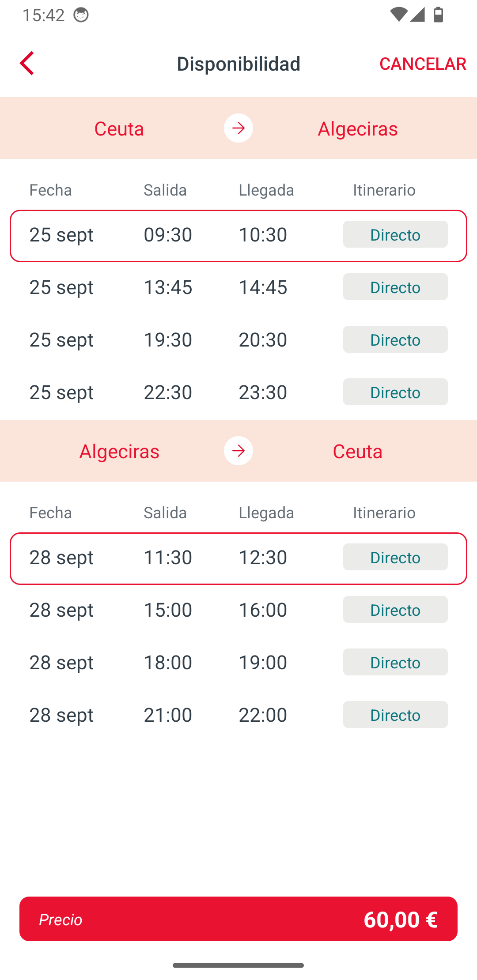
Task: Choose the 18:00 return to Ceuta
Action: (238, 662)
